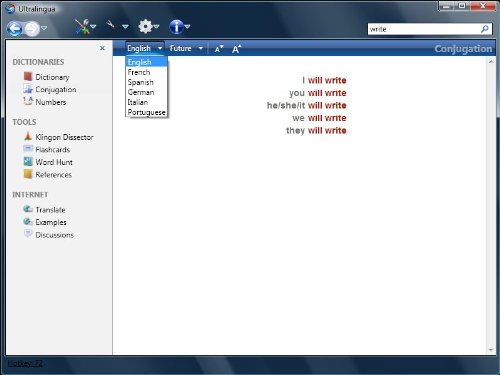Select English in language list
Image resolution: width=500 pixels, height=375 pixels.
pyautogui.click(x=146, y=62)
